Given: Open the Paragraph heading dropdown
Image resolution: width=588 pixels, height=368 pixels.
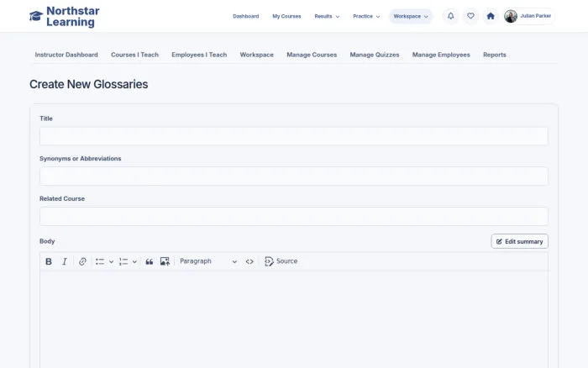Looking at the screenshot, I should point(208,261).
